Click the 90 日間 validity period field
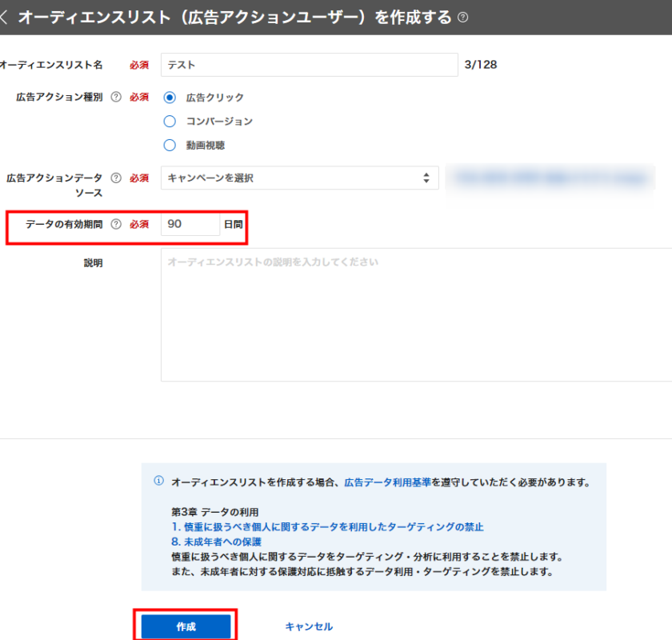The width and height of the screenshot is (672, 640). (x=190, y=225)
